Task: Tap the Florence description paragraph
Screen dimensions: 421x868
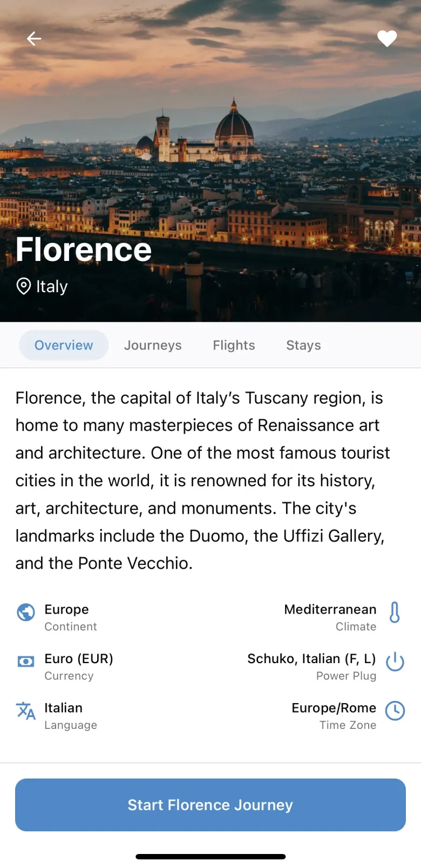Action: [202, 480]
